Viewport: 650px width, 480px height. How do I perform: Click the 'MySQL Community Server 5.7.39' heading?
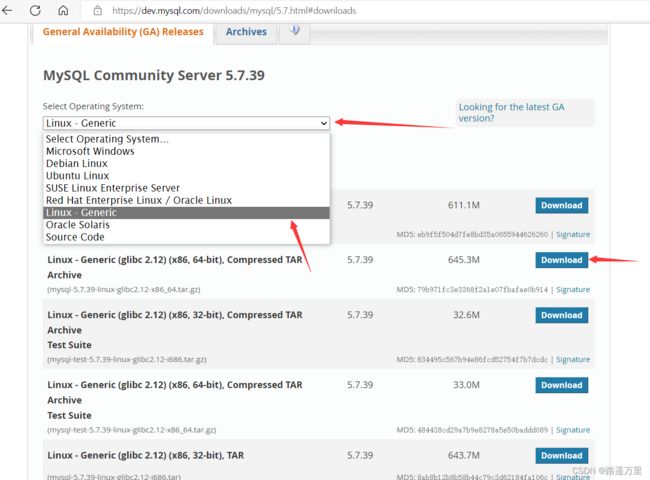coord(154,75)
